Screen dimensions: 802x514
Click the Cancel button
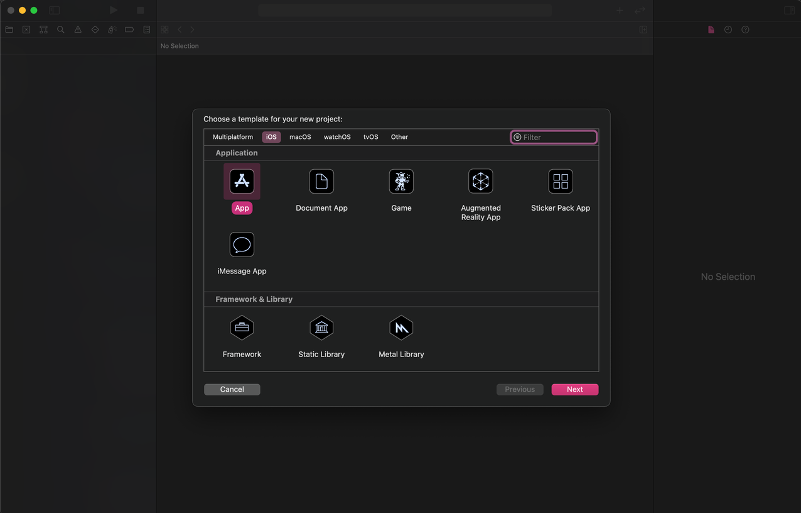[232, 390]
